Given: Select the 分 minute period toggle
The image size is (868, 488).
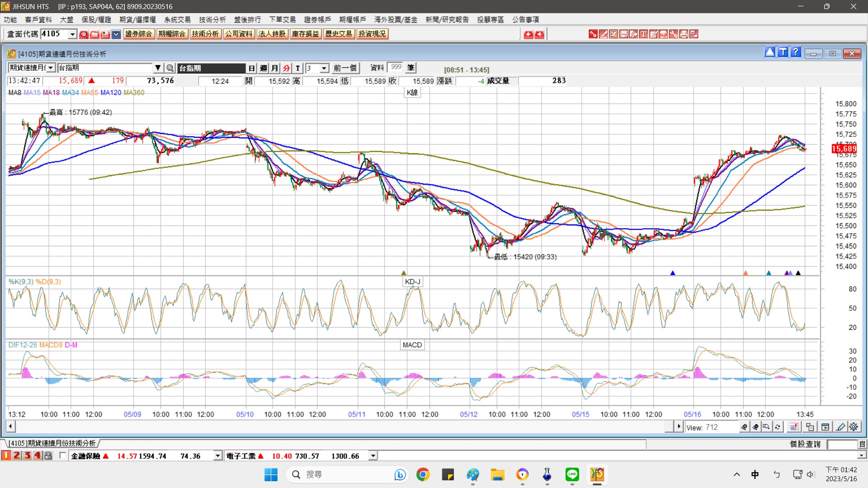Looking at the screenshot, I should [286, 68].
